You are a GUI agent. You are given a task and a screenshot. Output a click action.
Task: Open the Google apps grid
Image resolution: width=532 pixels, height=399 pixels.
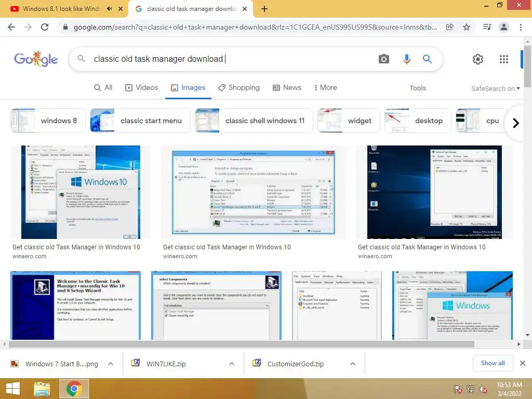[x=504, y=59]
